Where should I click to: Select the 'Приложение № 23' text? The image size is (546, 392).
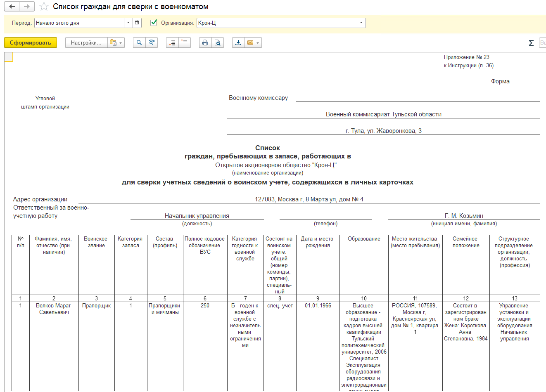click(x=467, y=57)
